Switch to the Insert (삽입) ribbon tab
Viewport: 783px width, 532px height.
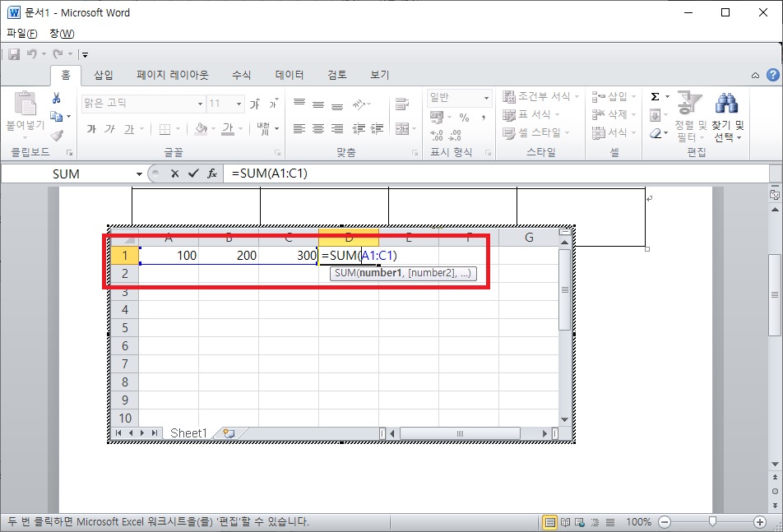click(x=104, y=75)
